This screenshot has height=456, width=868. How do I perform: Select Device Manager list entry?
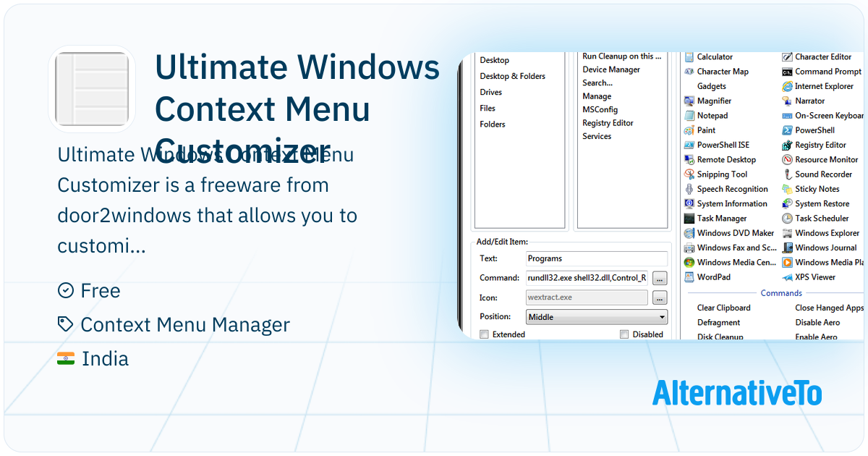(x=611, y=69)
